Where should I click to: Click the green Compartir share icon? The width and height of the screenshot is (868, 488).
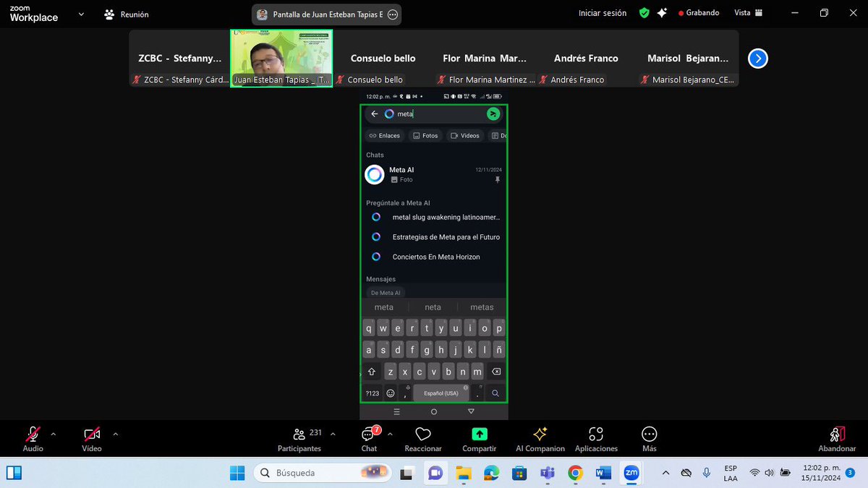(480, 434)
